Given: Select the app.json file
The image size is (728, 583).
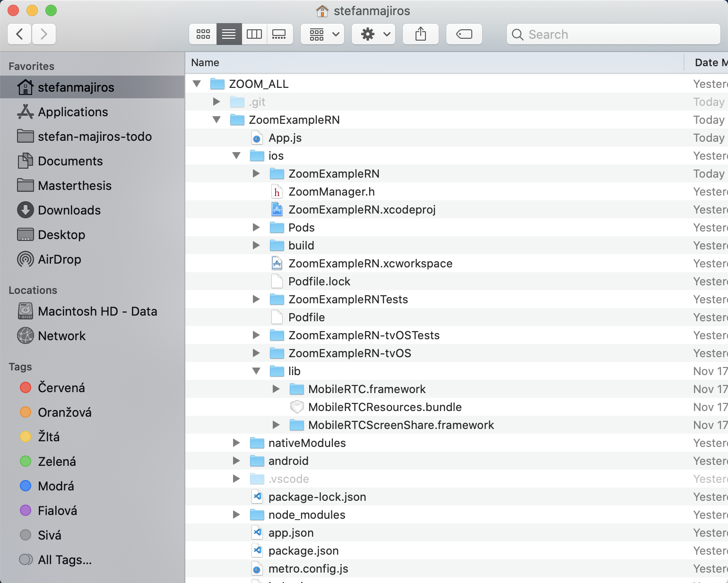Looking at the screenshot, I should pos(457,533).
